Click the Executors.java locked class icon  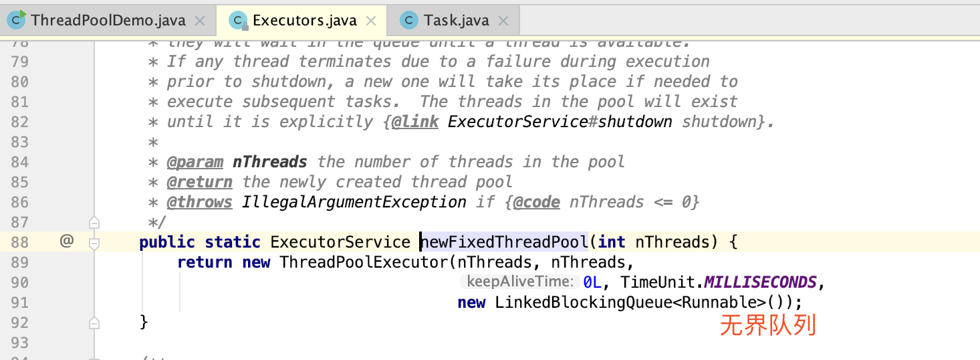pos(239,21)
